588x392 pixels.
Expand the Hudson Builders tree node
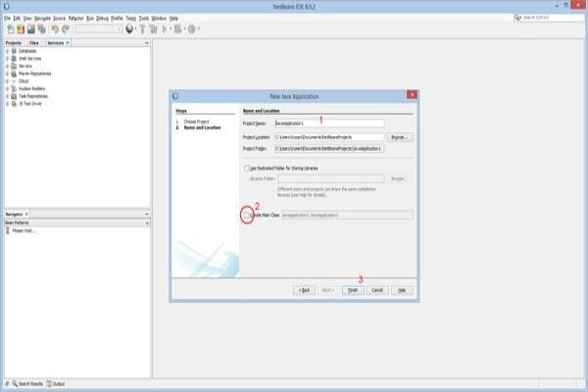[x=7, y=88]
